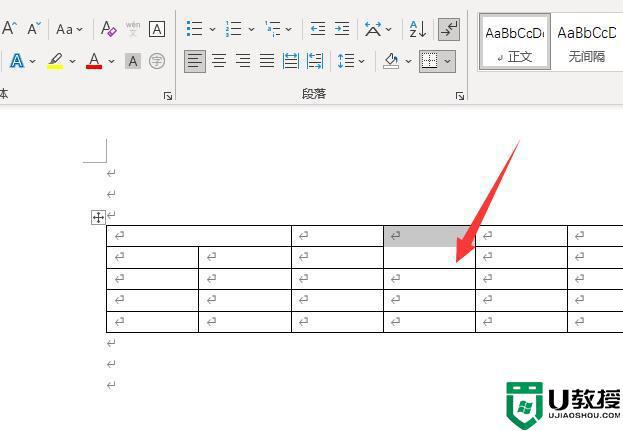623x431 pixels.
Task: Open the Shading color dropdown arrow
Action: click(x=408, y=61)
